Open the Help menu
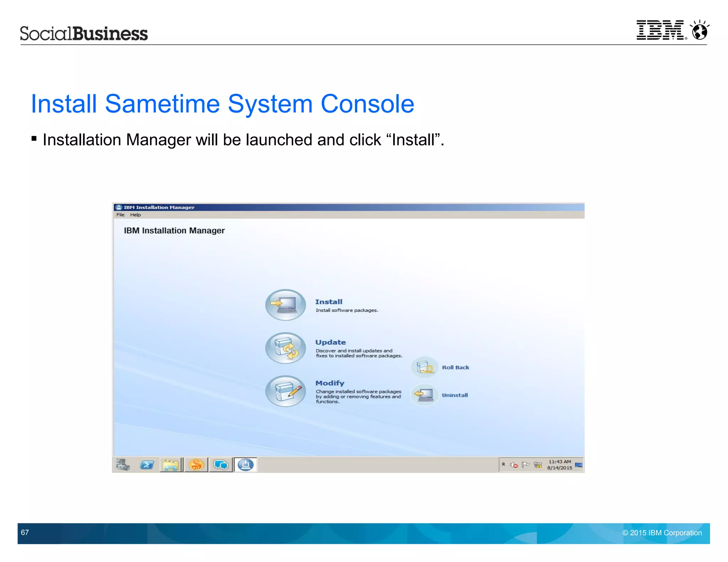 tap(135, 215)
